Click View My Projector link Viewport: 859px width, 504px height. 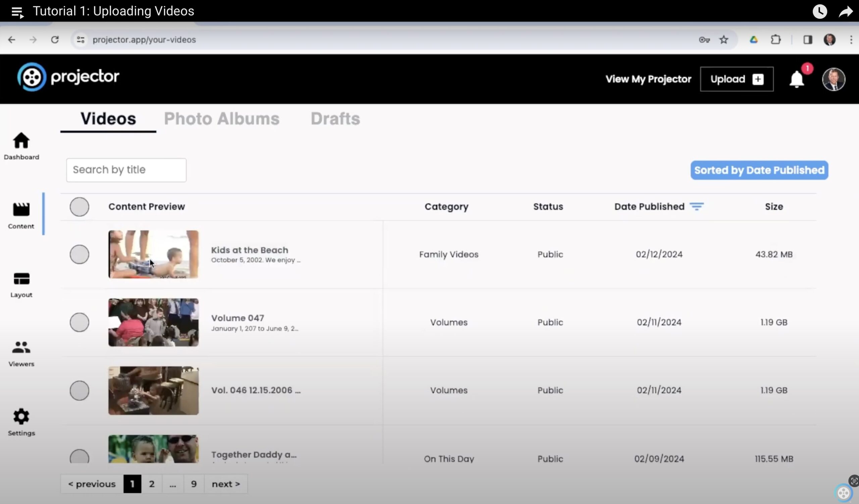(x=648, y=79)
